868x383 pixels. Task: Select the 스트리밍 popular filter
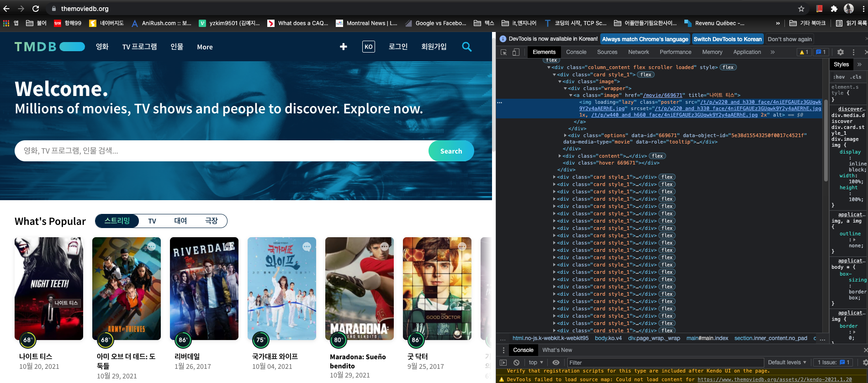(117, 221)
